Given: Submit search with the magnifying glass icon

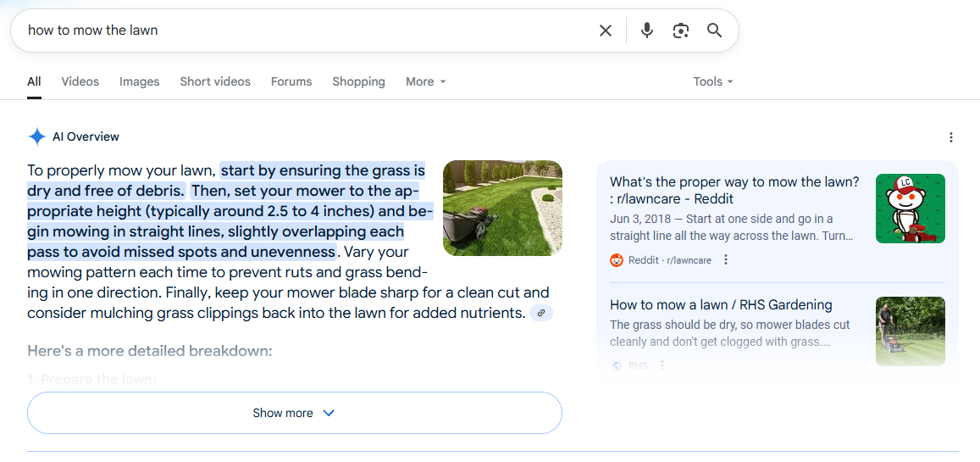Looking at the screenshot, I should pyautogui.click(x=714, y=31).
